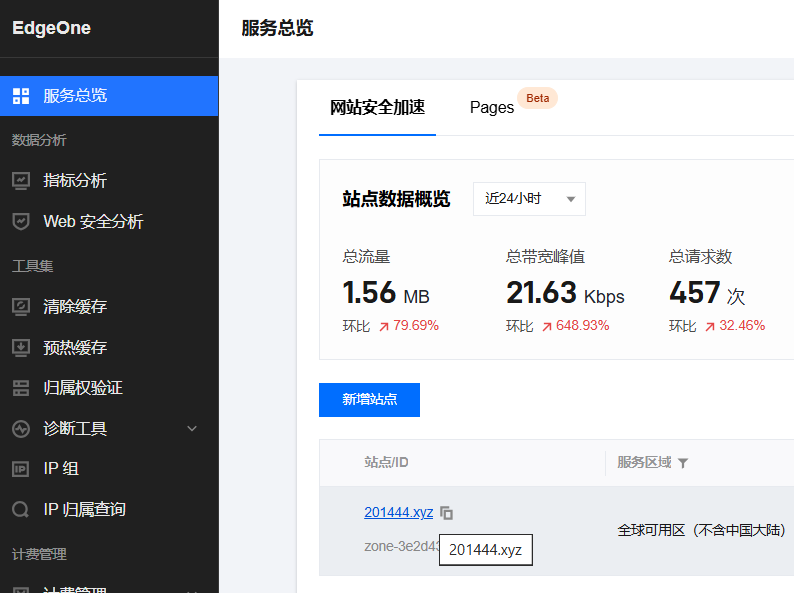The image size is (794, 593).
Task: Open the 服务区域 column filter
Action: (x=683, y=463)
